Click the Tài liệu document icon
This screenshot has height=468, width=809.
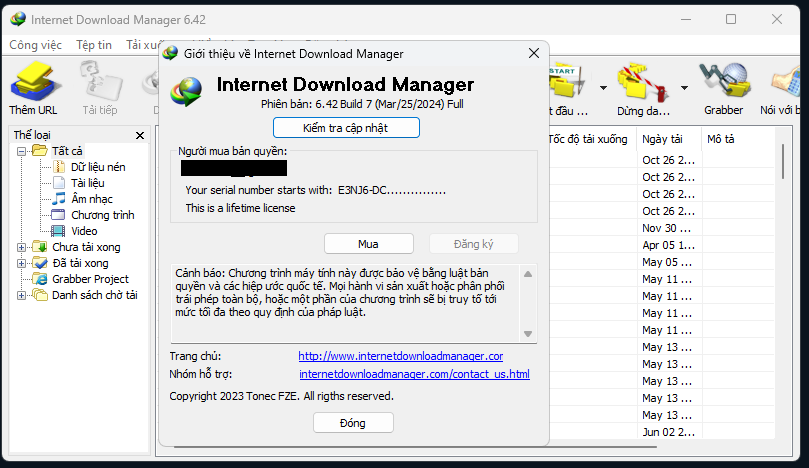click(x=59, y=183)
